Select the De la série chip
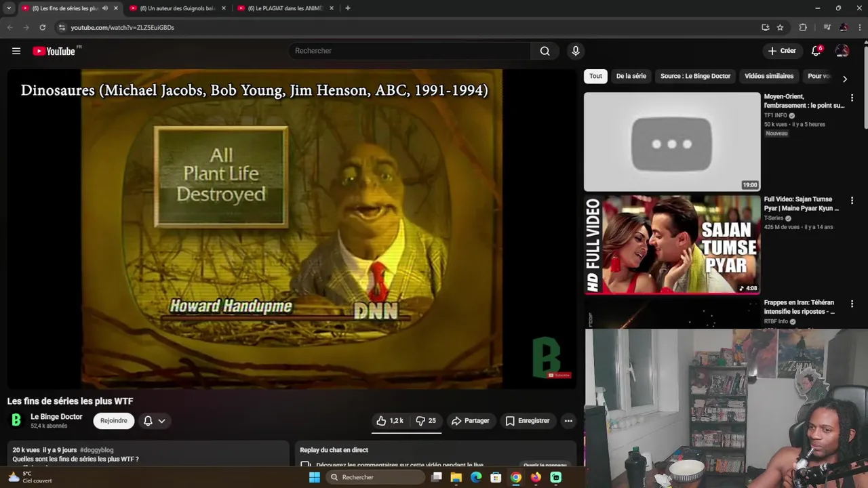This screenshot has height=488, width=868. [631, 76]
